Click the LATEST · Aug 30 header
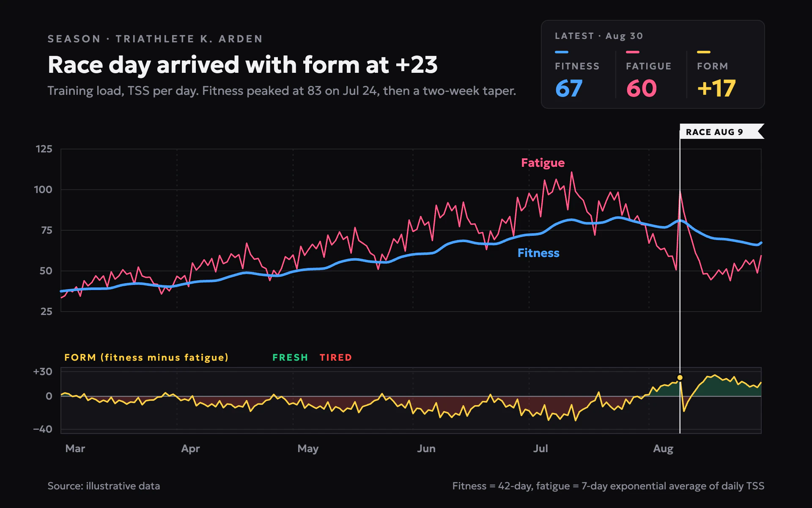812x508 pixels. [x=599, y=36]
